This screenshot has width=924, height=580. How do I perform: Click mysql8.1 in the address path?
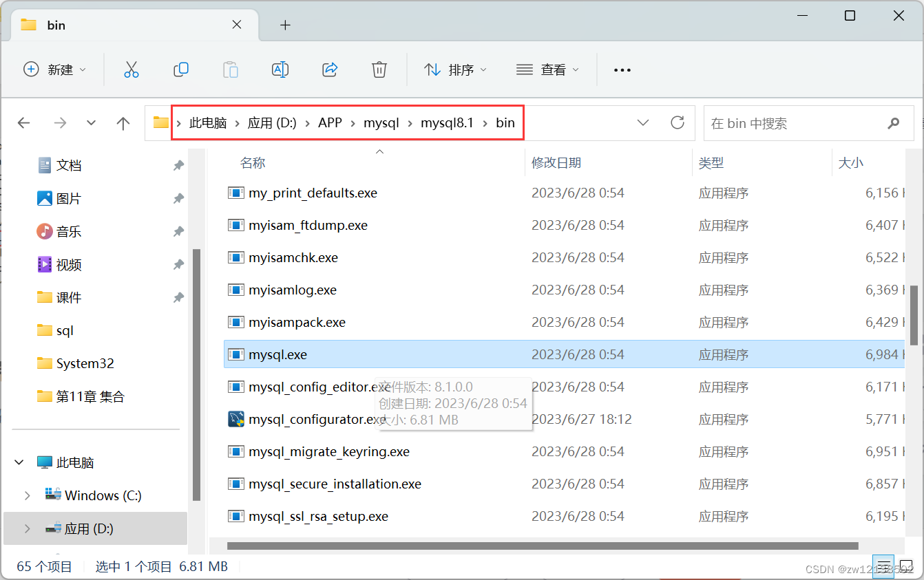tap(448, 123)
